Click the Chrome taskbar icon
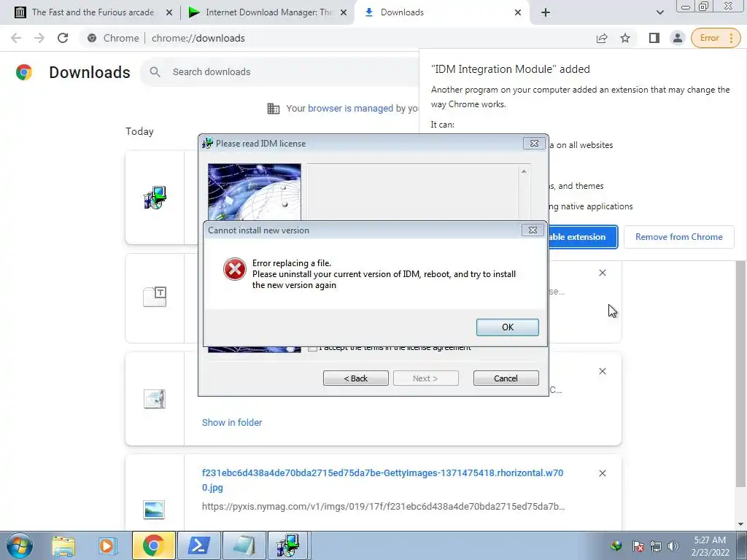Image resolution: width=747 pixels, height=560 pixels. pos(153,545)
